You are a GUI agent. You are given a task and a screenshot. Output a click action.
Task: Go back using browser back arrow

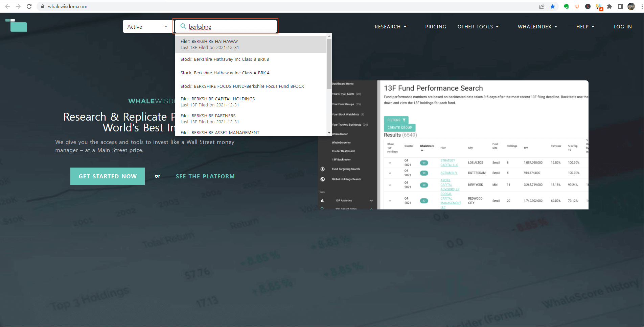(x=7, y=6)
